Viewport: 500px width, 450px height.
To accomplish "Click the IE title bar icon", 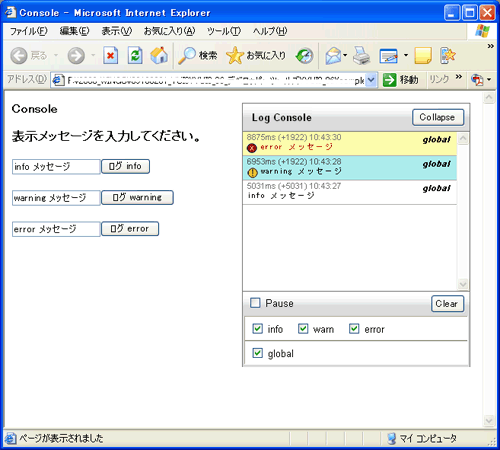I will (x=10, y=12).
